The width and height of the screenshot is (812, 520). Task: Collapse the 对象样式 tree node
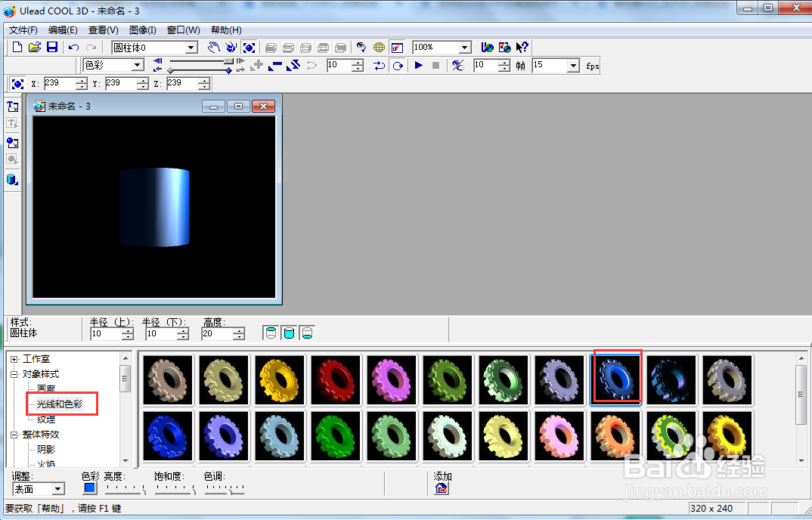[x=14, y=374]
